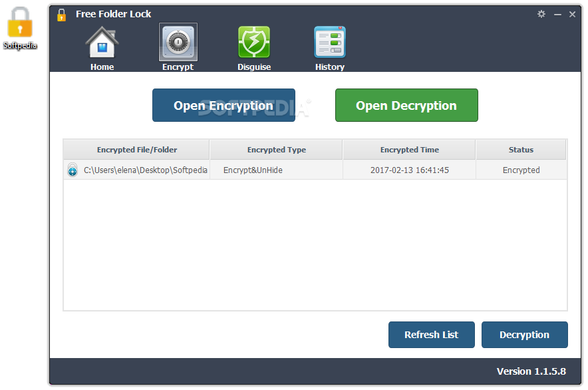Click the History tab label

click(x=330, y=67)
